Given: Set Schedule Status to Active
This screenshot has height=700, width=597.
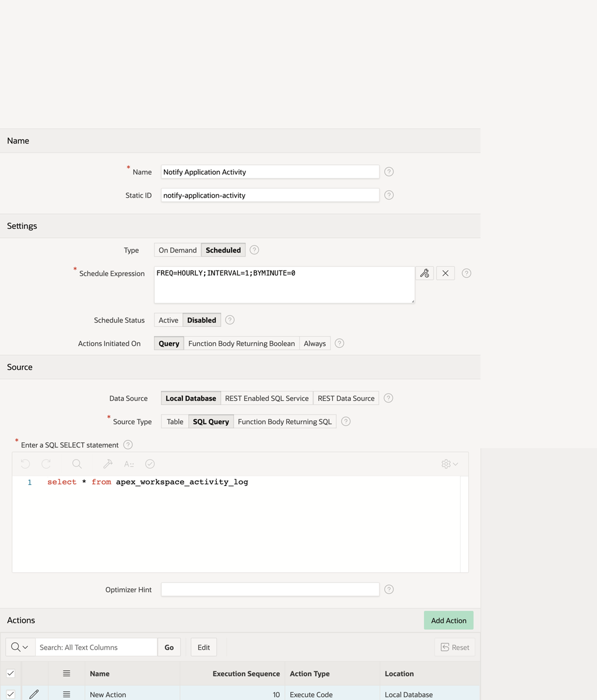Looking at the screenshot, I should pos(168,320).
